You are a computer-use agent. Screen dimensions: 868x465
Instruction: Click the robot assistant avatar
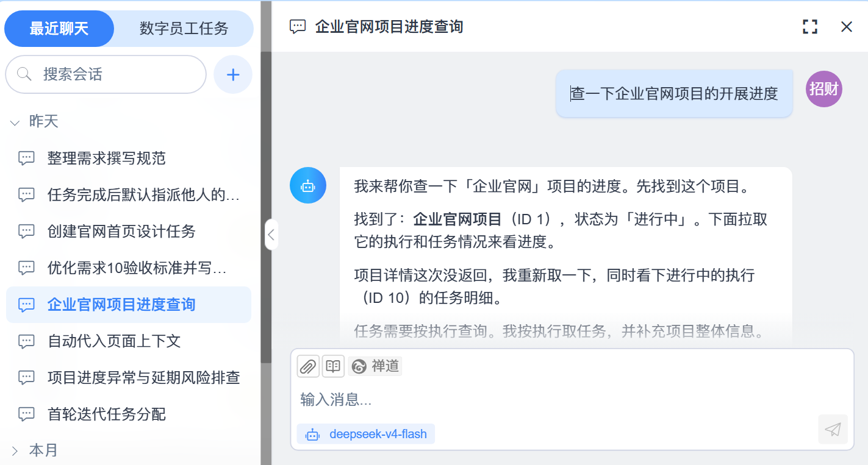click(308, 185)
